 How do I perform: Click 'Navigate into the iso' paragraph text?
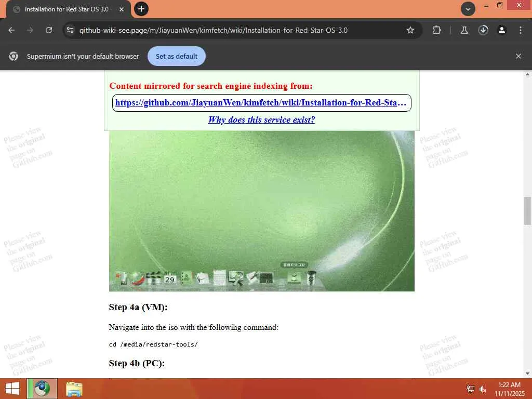coord(193,327)
